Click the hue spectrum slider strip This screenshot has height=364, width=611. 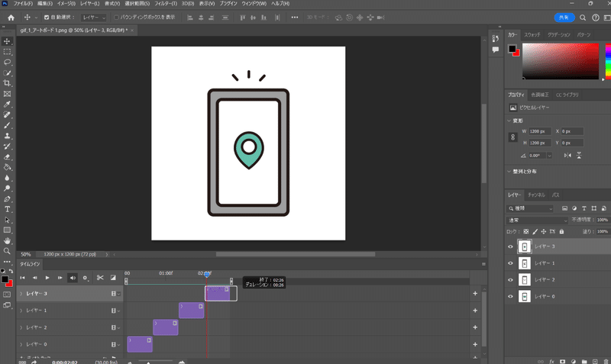[x=608, y=61]
